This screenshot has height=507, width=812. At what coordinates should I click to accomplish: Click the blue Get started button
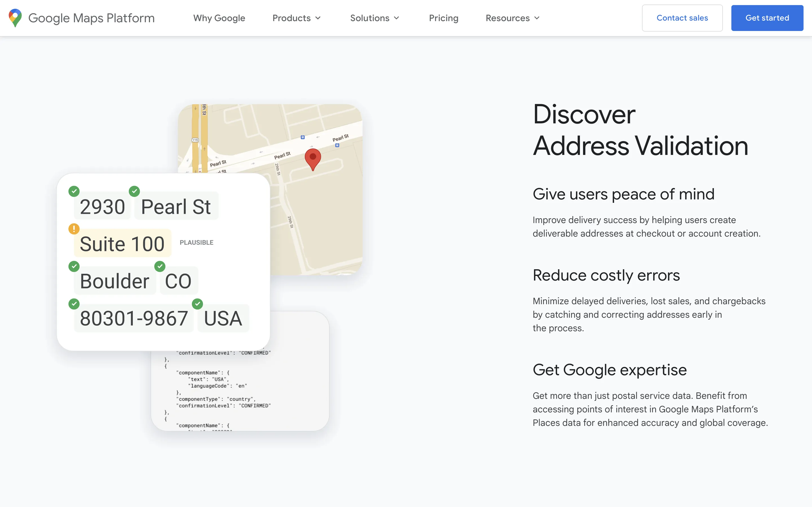click(767, 18)
